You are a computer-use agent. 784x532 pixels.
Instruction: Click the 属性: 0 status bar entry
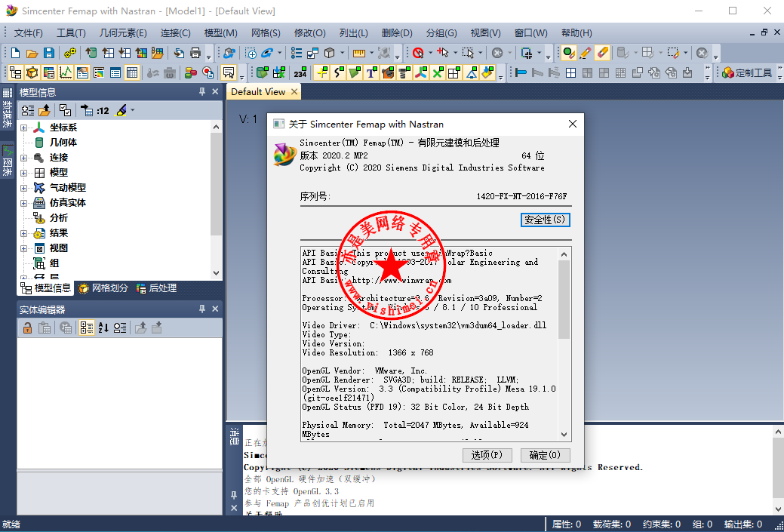[567, 524]
